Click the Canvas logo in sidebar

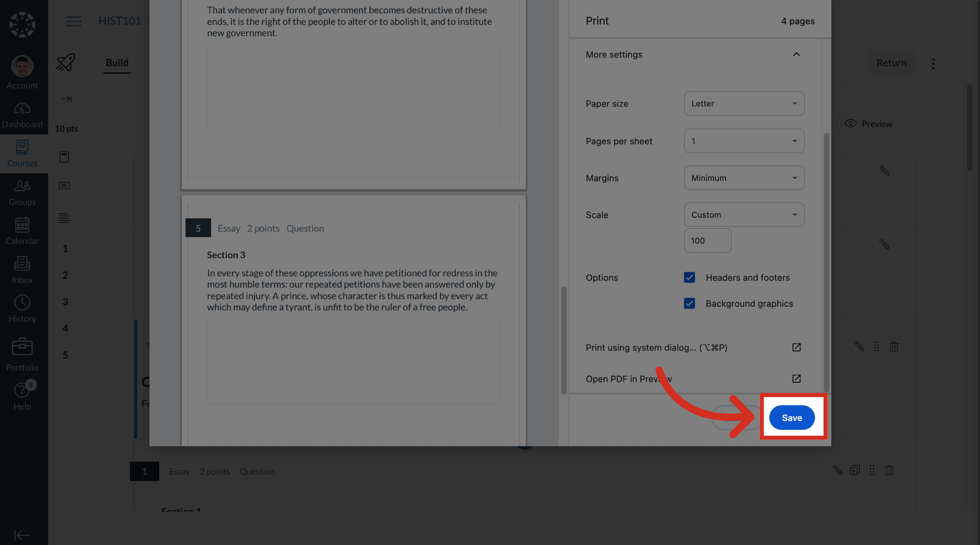22,25
